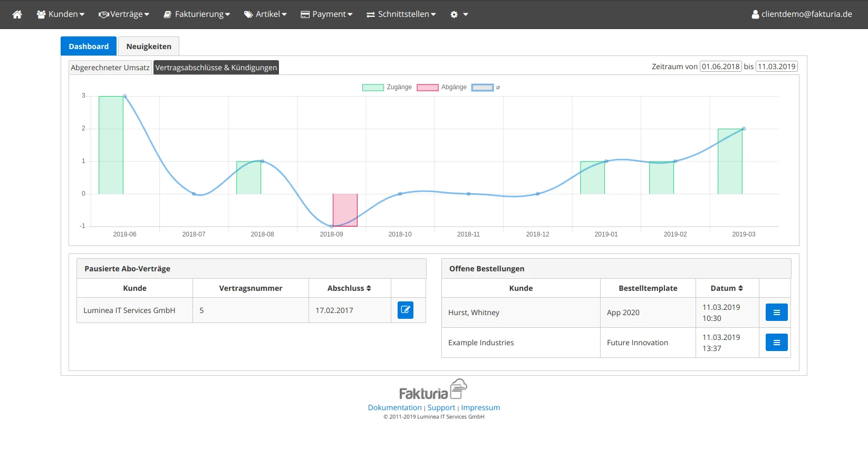Click the Future Innovation template cell
Viewport: 868px width, 455px height.
(648, 343)
